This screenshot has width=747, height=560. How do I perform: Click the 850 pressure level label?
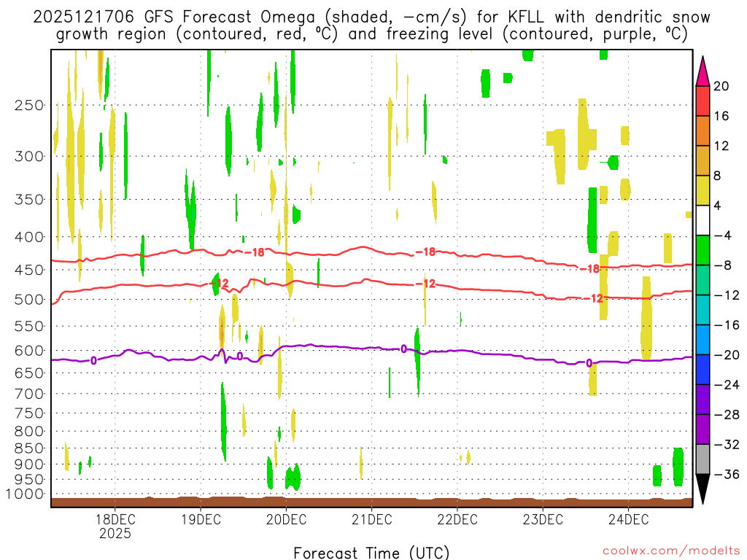29,448
